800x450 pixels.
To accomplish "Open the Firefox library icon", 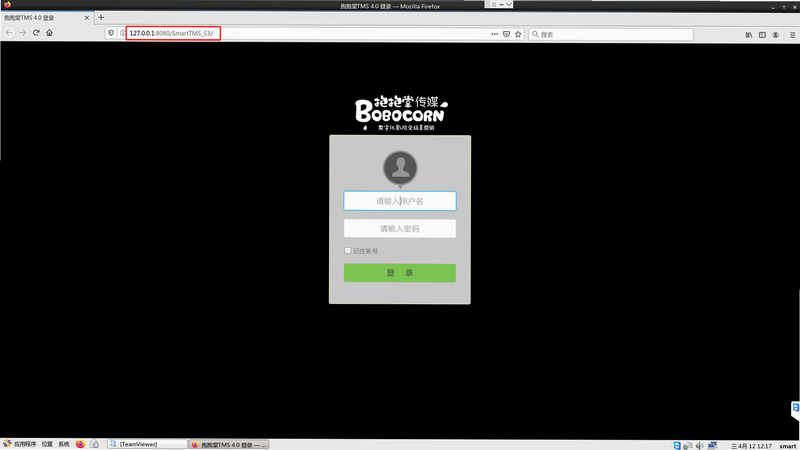I will pyautogui.click(x=748, y=35).
